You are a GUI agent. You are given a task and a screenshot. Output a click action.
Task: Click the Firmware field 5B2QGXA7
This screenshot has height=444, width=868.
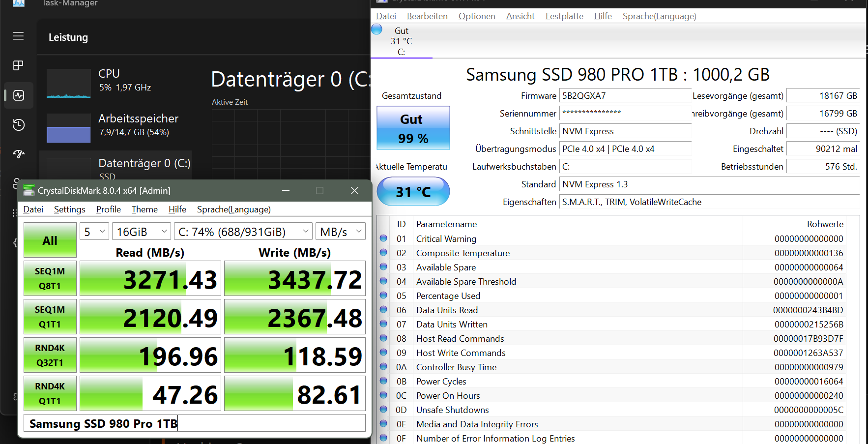click(625, 96)
